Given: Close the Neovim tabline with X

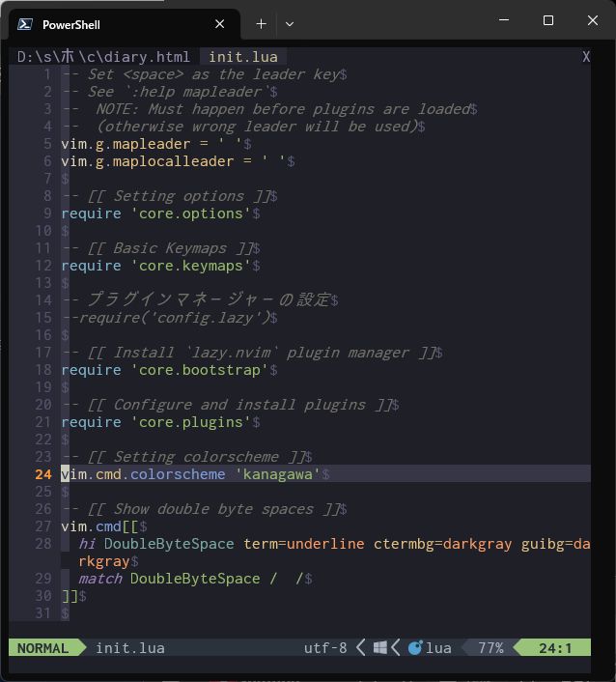Looking at the screenshot, I should point(585,57).
